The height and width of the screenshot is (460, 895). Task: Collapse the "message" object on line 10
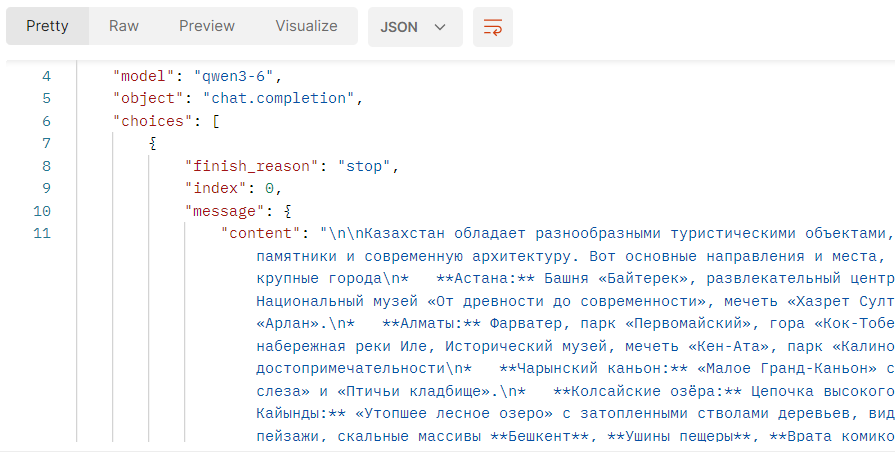coord(288,211)
